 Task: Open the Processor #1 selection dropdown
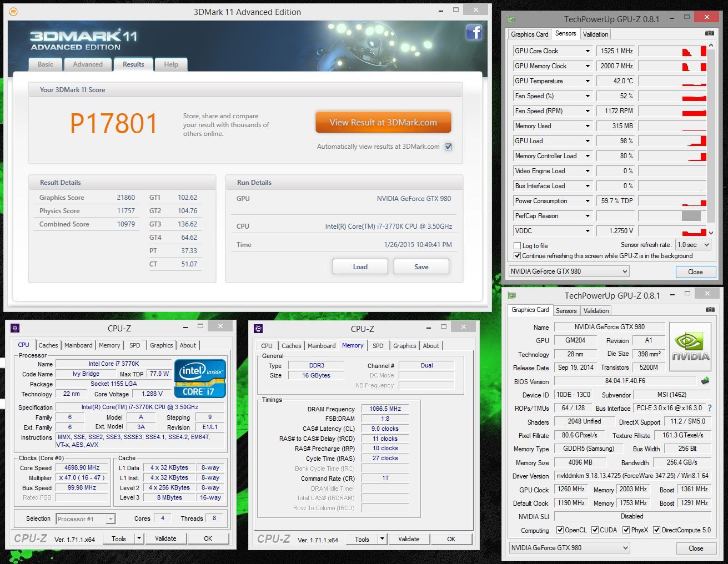tap(86, 519)
